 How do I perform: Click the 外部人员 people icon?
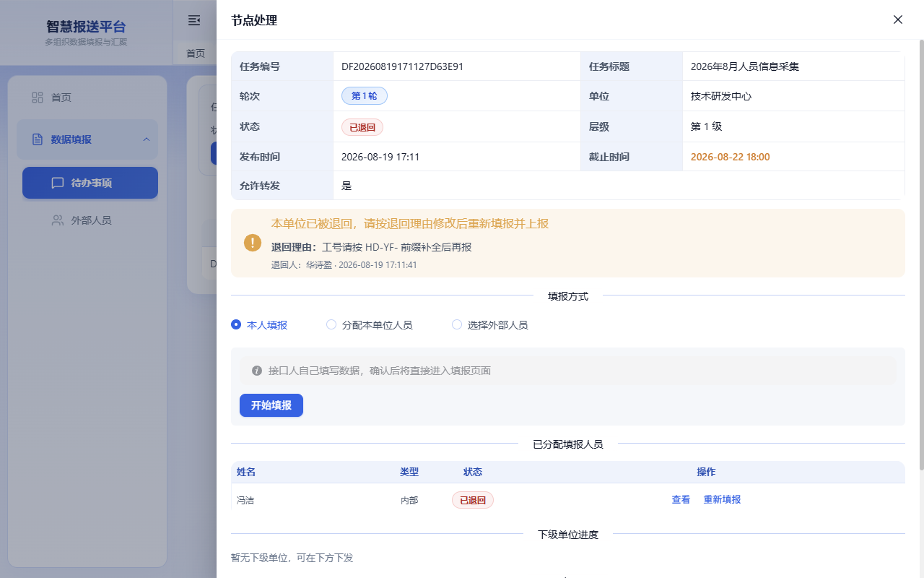pyautogui.click(x=58, y=220)
